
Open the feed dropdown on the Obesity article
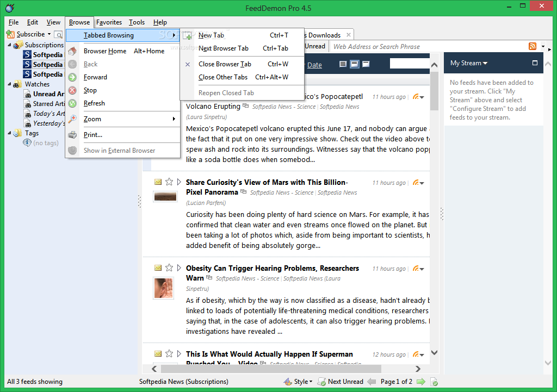tap(422, 269)
